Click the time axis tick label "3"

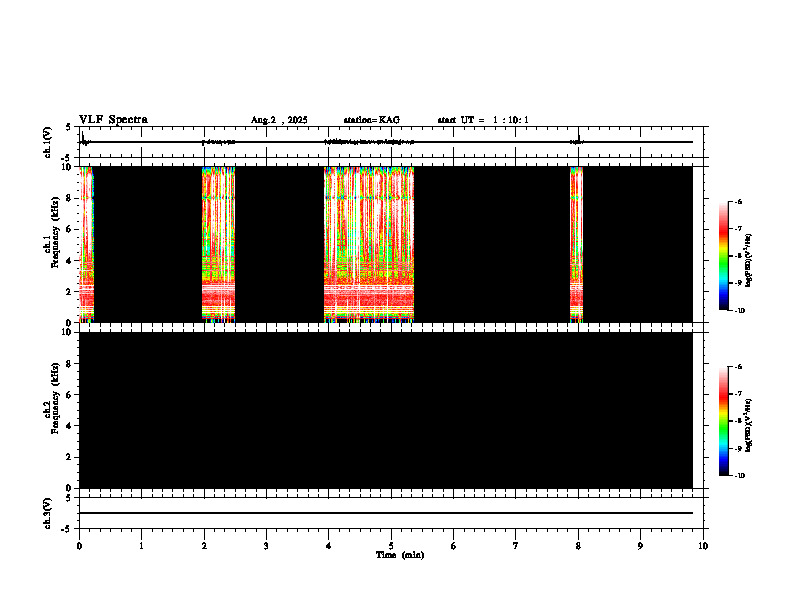point(266,546)
